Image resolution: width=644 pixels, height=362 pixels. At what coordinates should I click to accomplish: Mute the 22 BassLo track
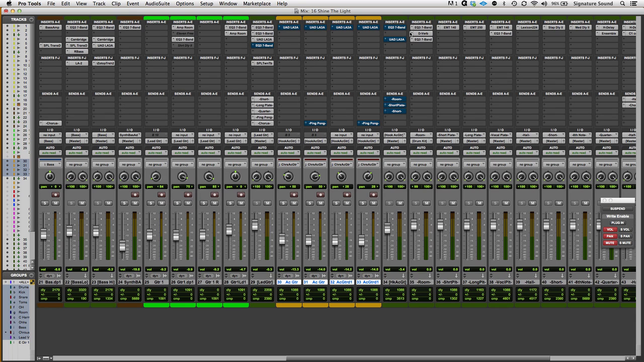(82, 203)
